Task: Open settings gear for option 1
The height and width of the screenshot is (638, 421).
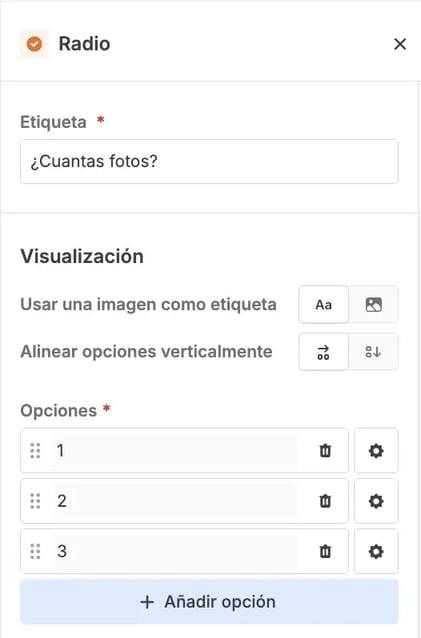Action: click(376, 450)
